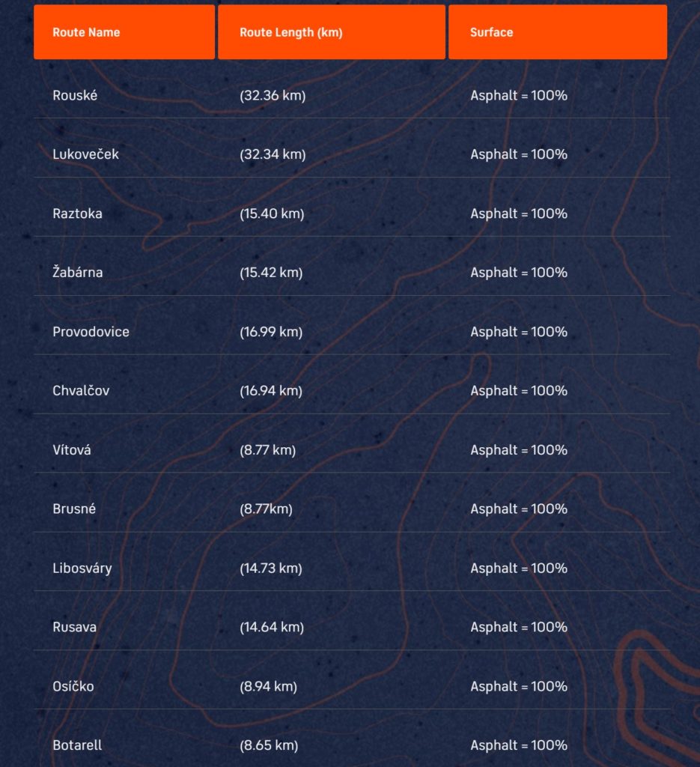This screenshot has width=700, height=767.
Task: Click the Žabárna route entry
Action: 78,273
